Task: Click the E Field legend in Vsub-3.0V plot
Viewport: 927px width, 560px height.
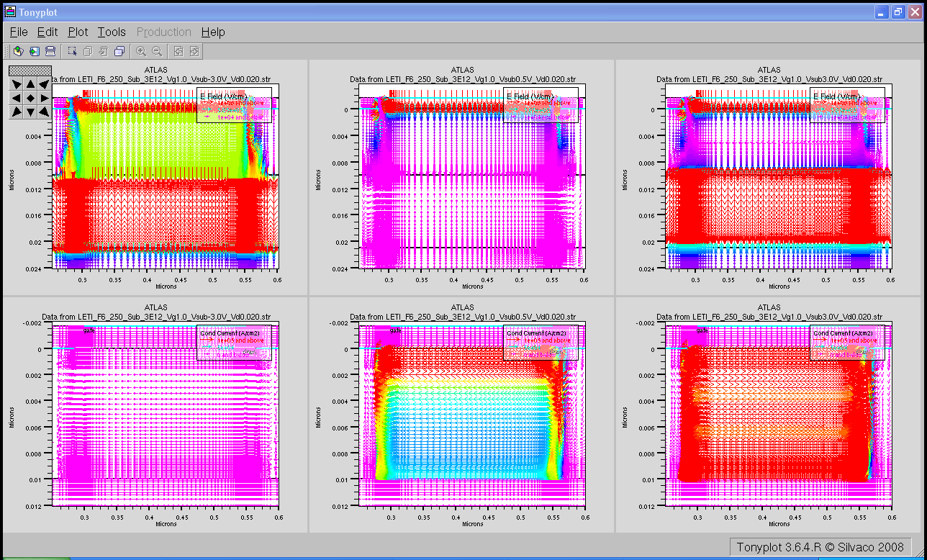Action: (234, 105)
